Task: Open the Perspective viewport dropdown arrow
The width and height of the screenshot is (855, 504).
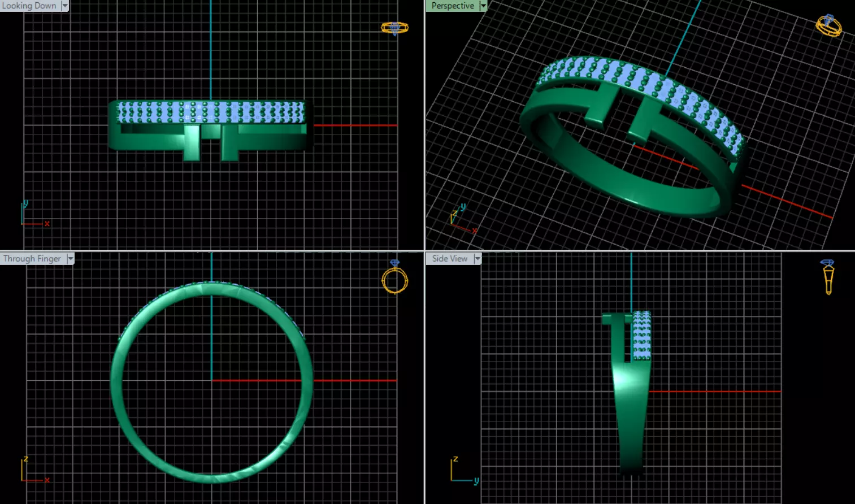Action: [483, 6]
